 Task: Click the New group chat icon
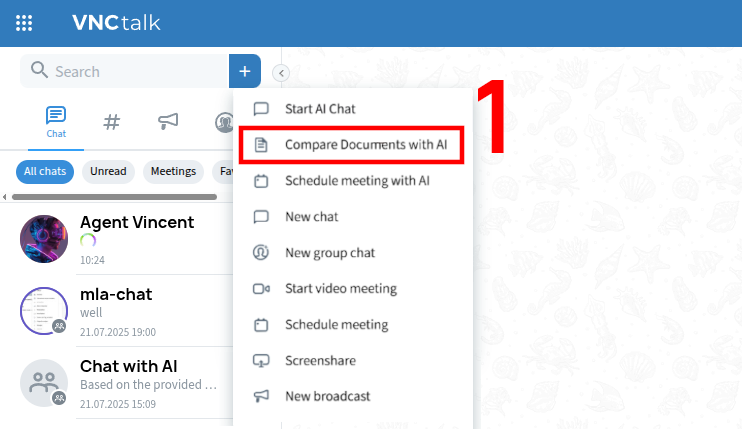click(x=262, y=253)
